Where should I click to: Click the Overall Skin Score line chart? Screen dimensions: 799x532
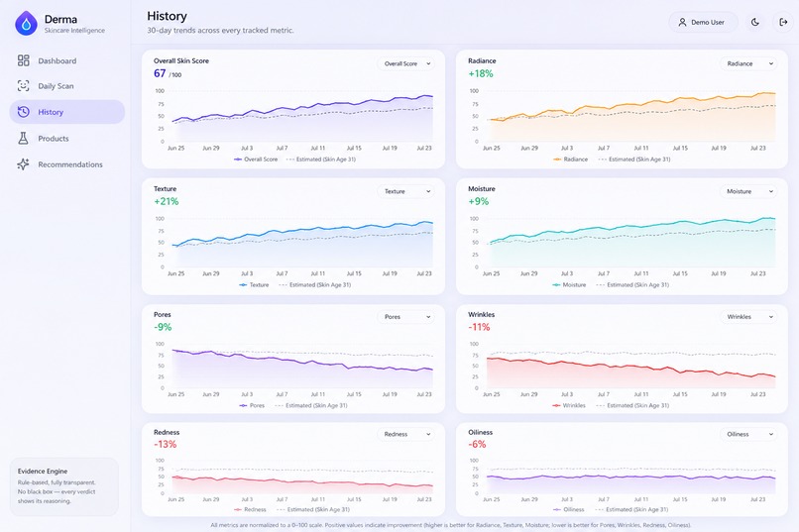(302, 117)
